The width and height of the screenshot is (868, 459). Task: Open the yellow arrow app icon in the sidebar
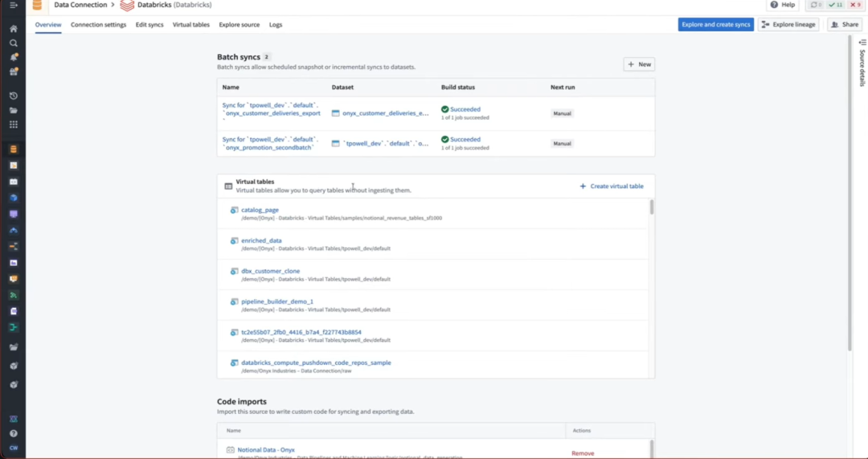(14, 166)
